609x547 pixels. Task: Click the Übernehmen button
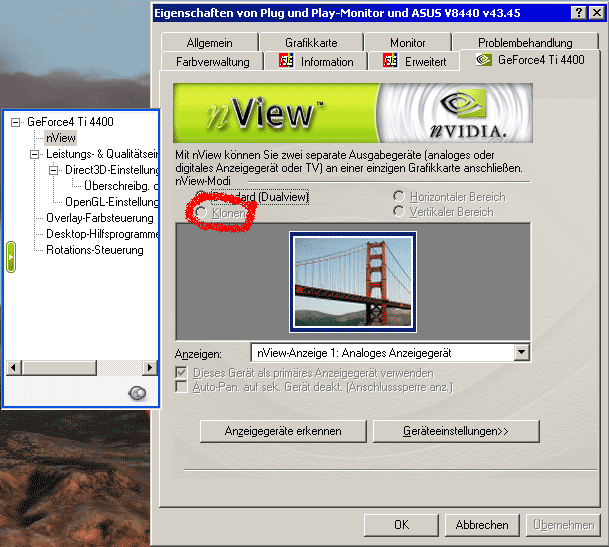pyautogui.click(x=563, y=525)
